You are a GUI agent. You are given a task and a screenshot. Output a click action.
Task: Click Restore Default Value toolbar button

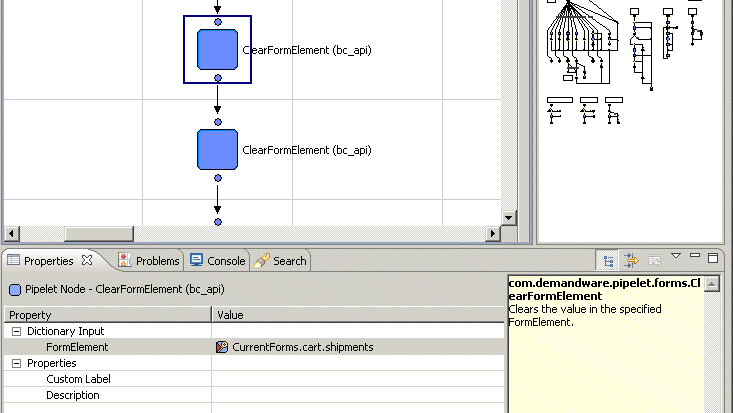(x=654, y=260)
